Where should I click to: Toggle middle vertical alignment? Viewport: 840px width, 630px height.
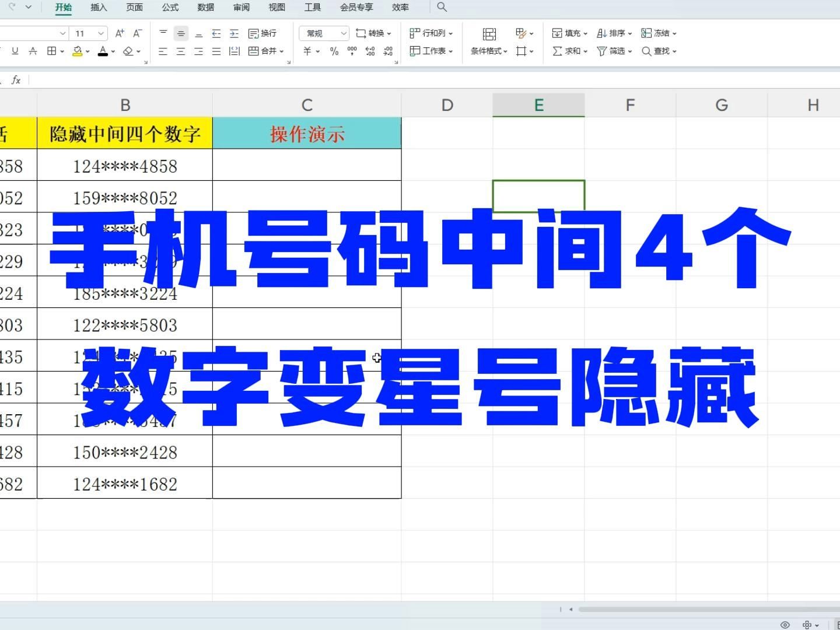[x=181, y=33]
